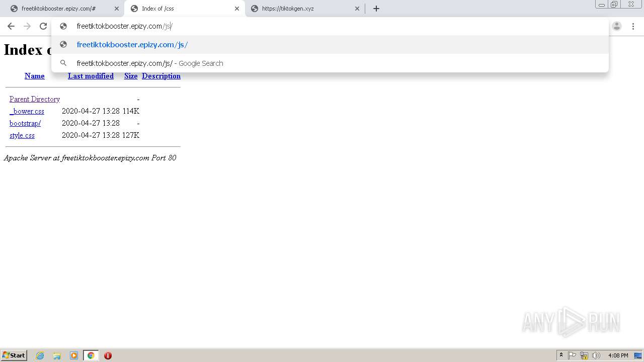Click the 127K size value for style.css
Screen dimensions: 644x362
coord(131,135)
